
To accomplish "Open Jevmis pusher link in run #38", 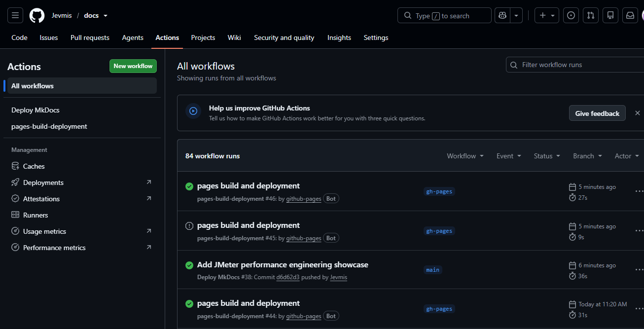I will pos(338,277).
